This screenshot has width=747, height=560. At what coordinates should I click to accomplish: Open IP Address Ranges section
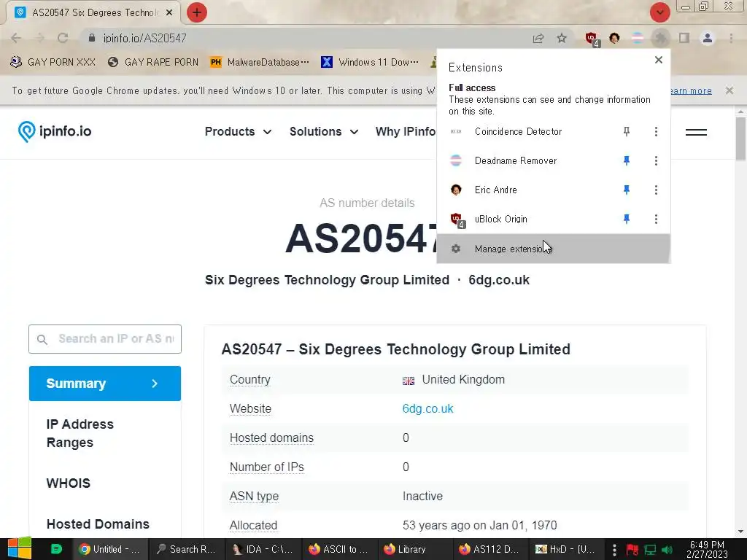[80, 433]
